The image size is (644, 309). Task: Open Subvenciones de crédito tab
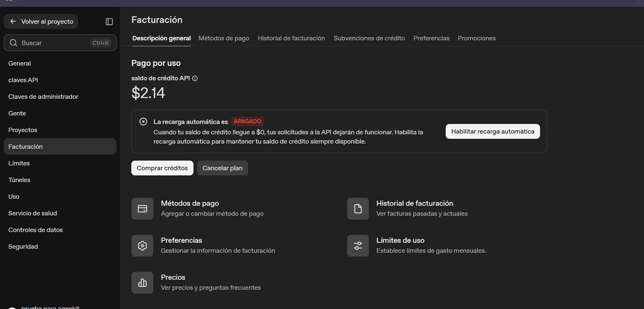coord(369,38)
